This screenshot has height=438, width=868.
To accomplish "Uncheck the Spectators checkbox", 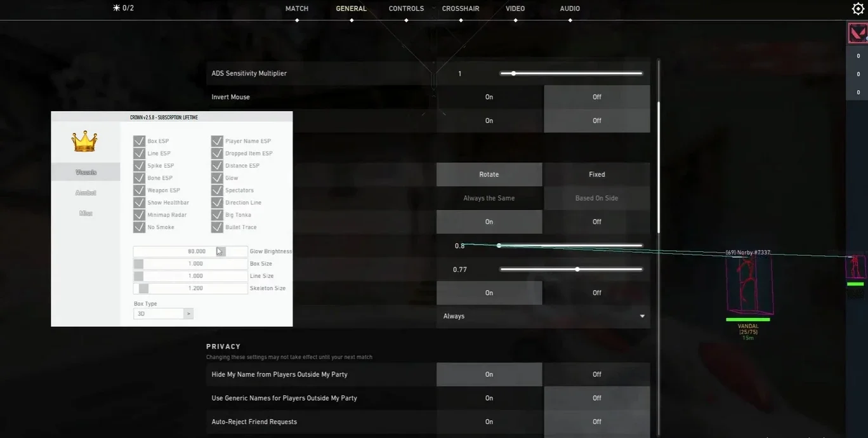I will click(217, 190).
